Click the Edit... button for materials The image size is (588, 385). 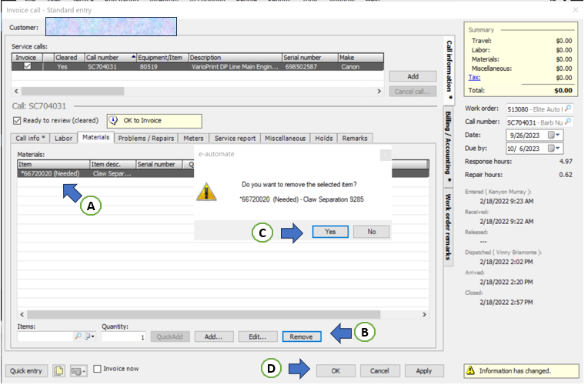click(258, 336)
